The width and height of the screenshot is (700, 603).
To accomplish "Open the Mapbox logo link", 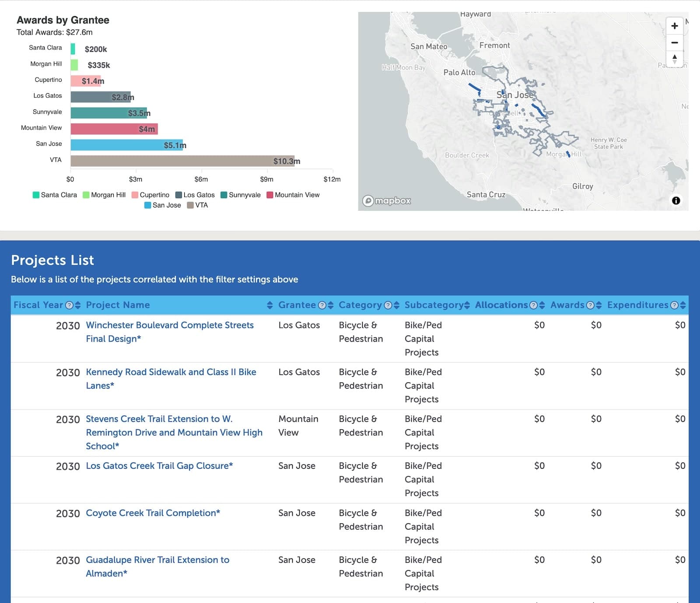I will 387,200.
